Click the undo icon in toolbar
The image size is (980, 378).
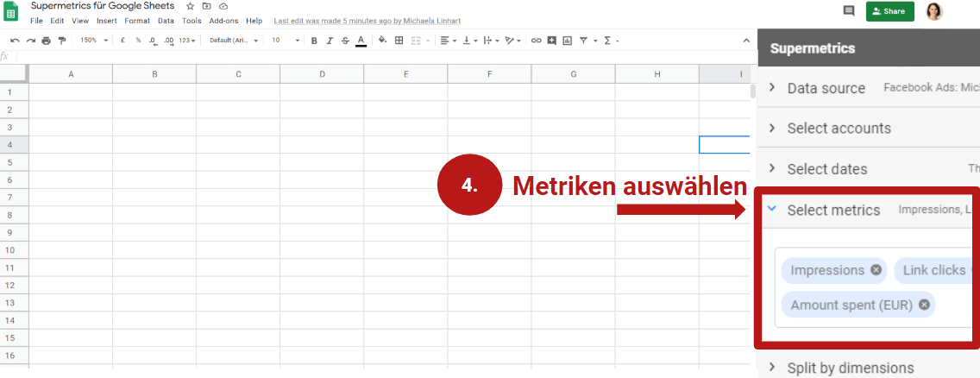pyautogui.click(x=15, y=41)
